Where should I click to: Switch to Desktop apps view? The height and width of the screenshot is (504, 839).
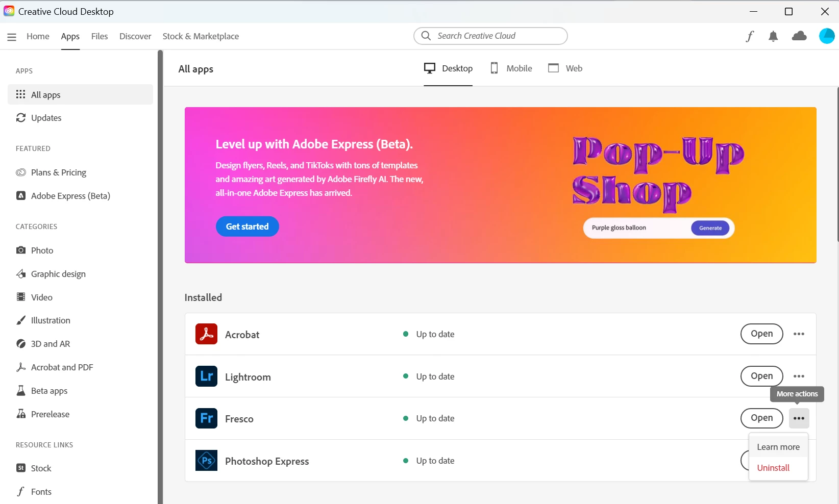point(448,68)
